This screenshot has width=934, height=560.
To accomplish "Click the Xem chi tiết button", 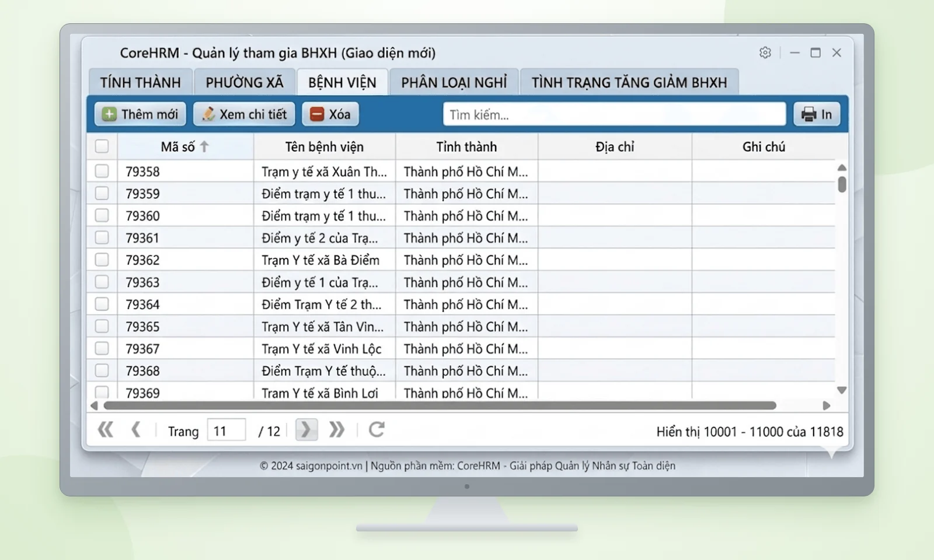I will [244, 114].
